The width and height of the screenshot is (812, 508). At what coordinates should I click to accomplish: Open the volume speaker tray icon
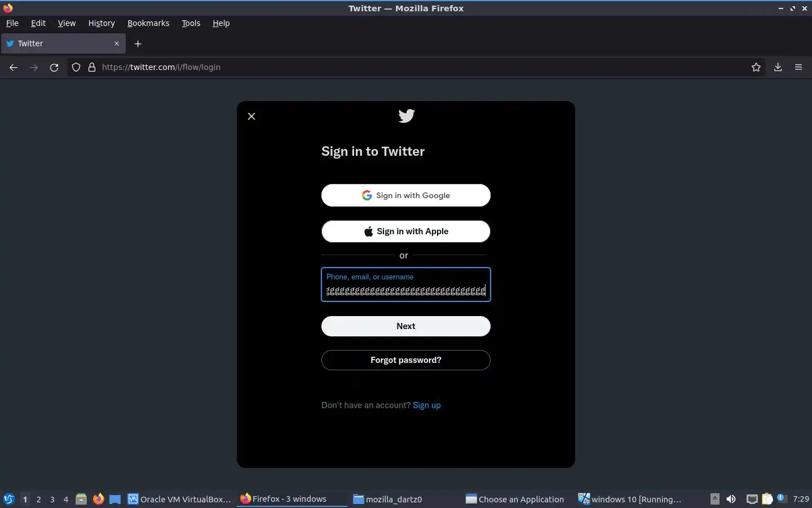tap(731, 499)
